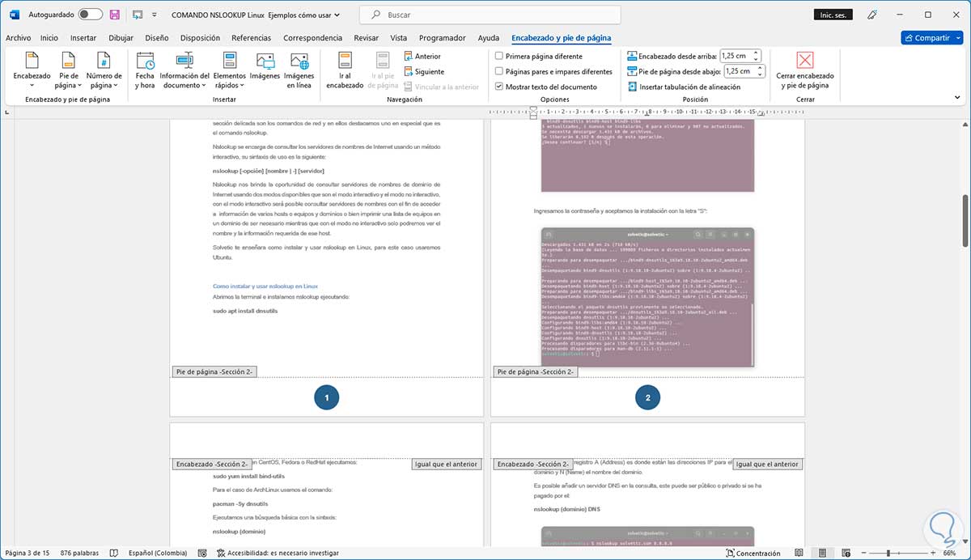
Task: Expand the document title dropdown arrow
Action: (x=337, y=15)
